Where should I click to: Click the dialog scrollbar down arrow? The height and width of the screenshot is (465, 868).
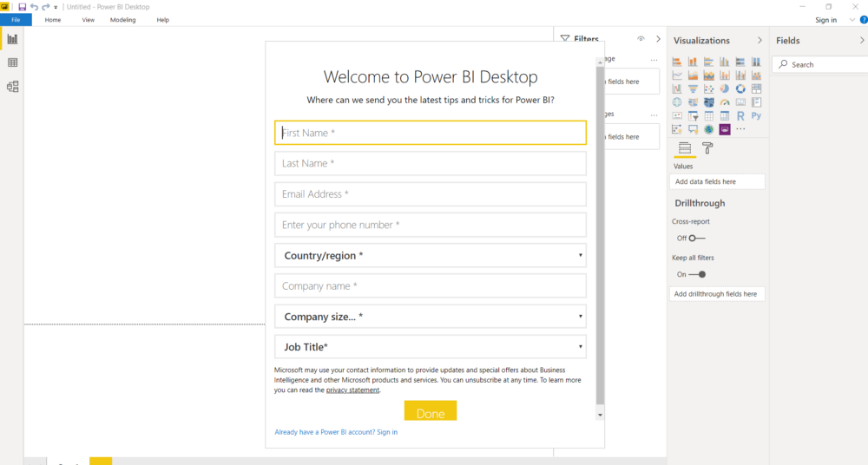(600, 415)
